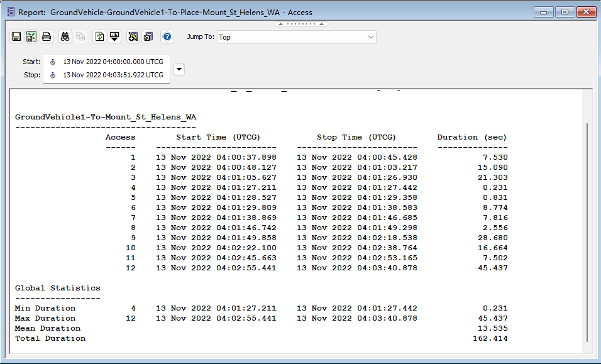This screenshot has height=364, width=601.
Task: Print the access report
Action: pos(47,37)
